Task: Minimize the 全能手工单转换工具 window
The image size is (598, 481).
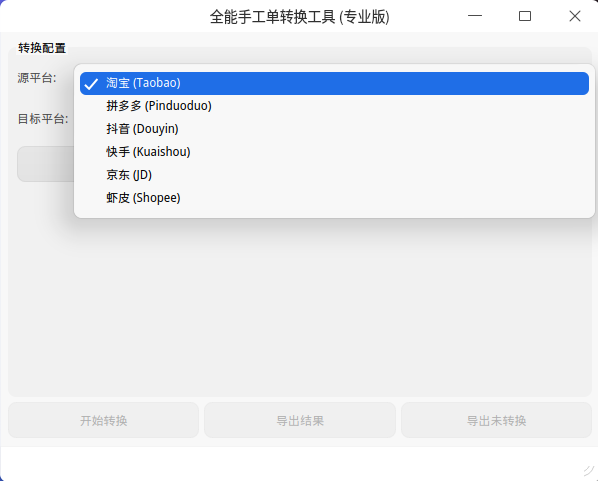Action: point(475,16)
